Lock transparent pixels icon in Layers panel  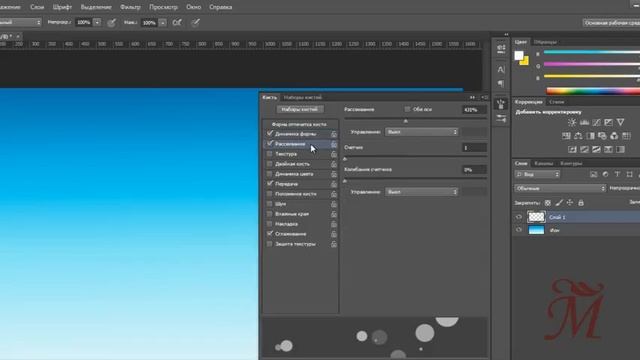point(548,202)
